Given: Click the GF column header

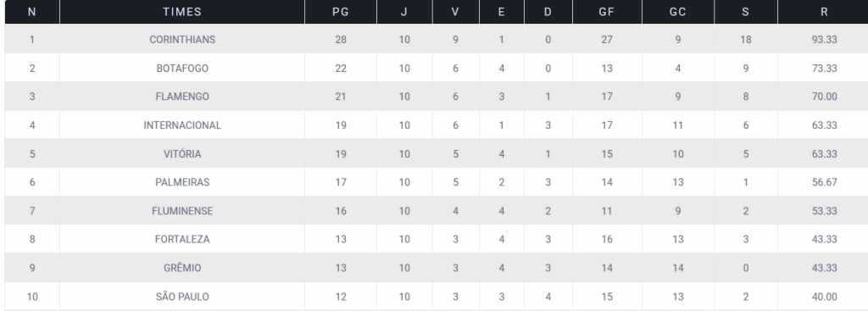Looking at the screenshot, I should click(x=607, y=12).
